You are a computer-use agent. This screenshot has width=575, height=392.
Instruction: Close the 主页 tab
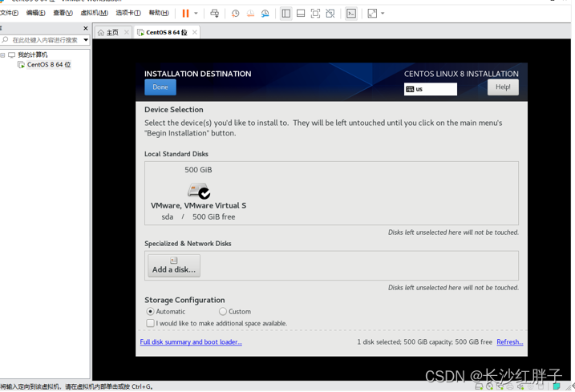coord(127,32)
